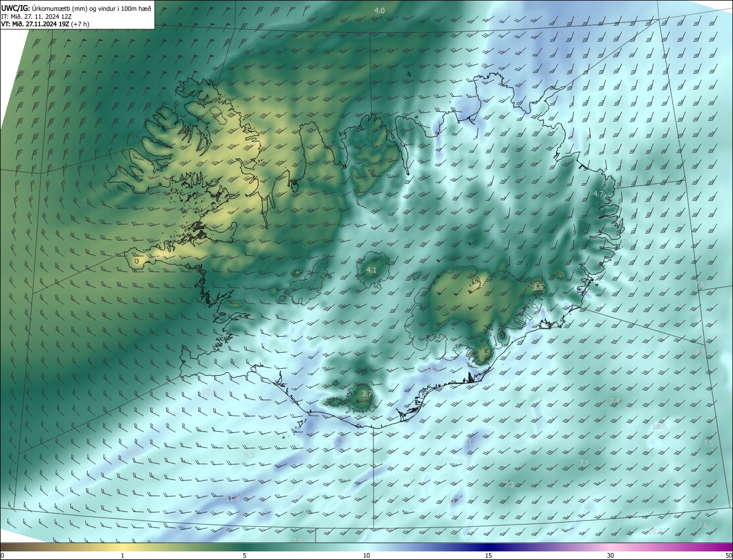The width and height of the screenshot is (733, 560).
Task: Click the '11.9' value south of the coast
Action: (340, 441)
